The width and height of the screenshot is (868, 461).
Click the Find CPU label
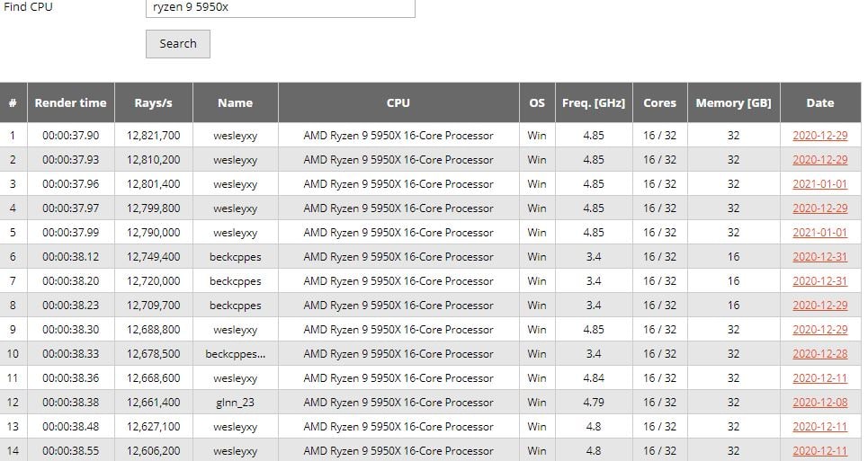[x=28, y=7]
